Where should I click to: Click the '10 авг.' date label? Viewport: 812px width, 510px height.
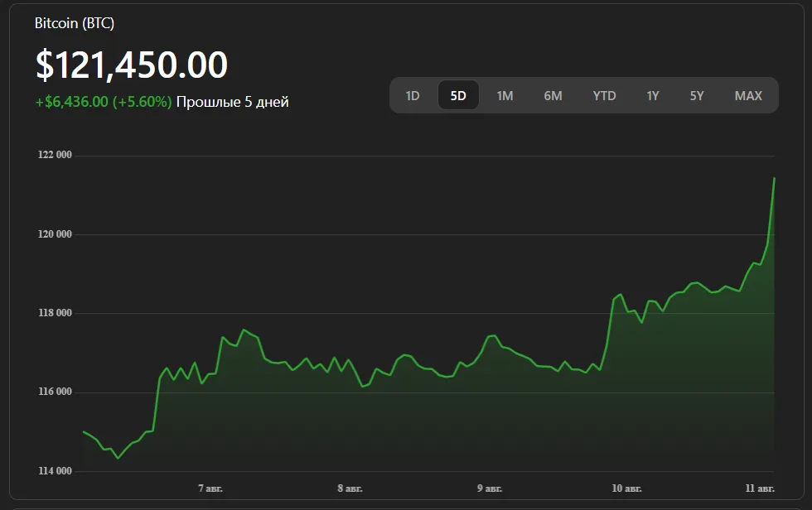click(626, 488)
